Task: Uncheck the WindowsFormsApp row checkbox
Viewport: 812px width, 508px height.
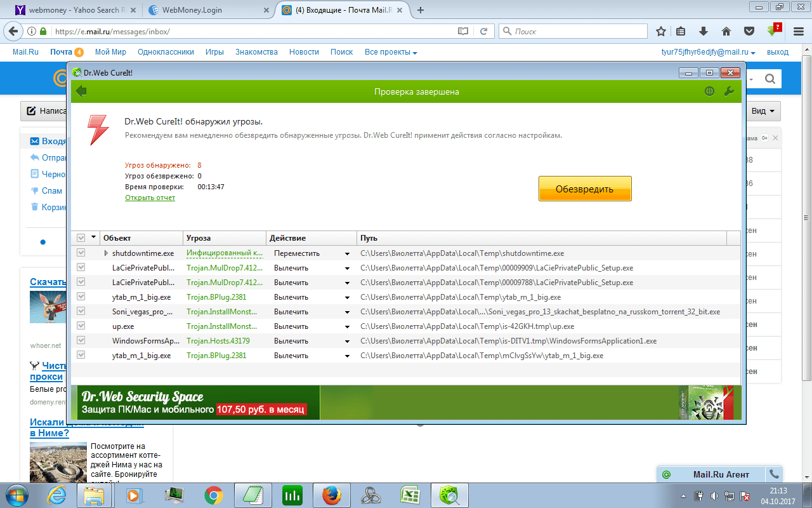Action: [x=81, y=340]
